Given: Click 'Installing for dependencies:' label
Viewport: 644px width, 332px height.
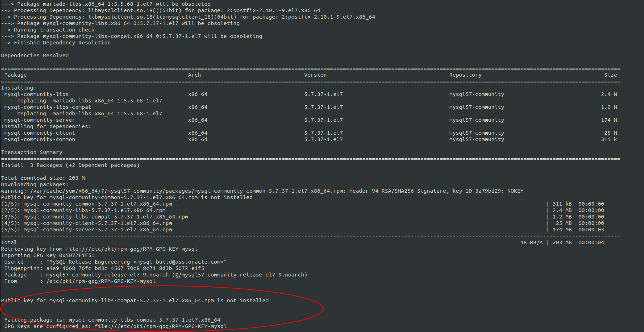Looking at the screenshot, I should 46,126.
